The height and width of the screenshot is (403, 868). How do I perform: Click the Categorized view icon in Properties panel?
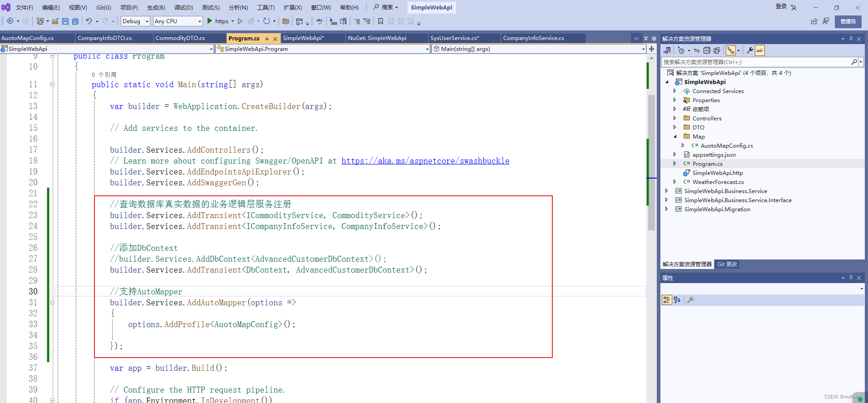click(667, 300)
